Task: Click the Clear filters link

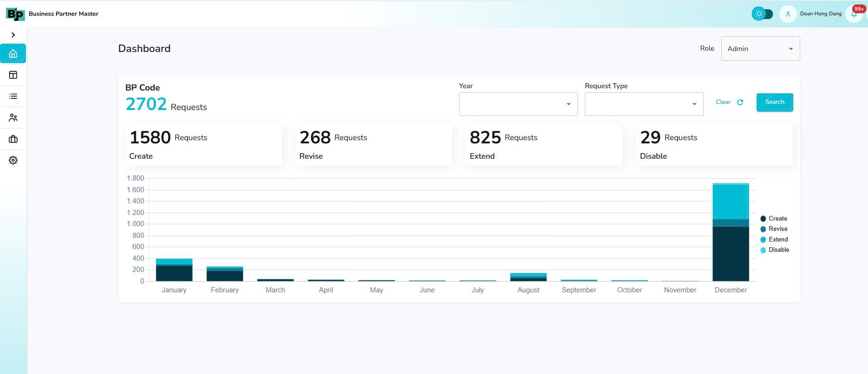Action: [729, 102]
